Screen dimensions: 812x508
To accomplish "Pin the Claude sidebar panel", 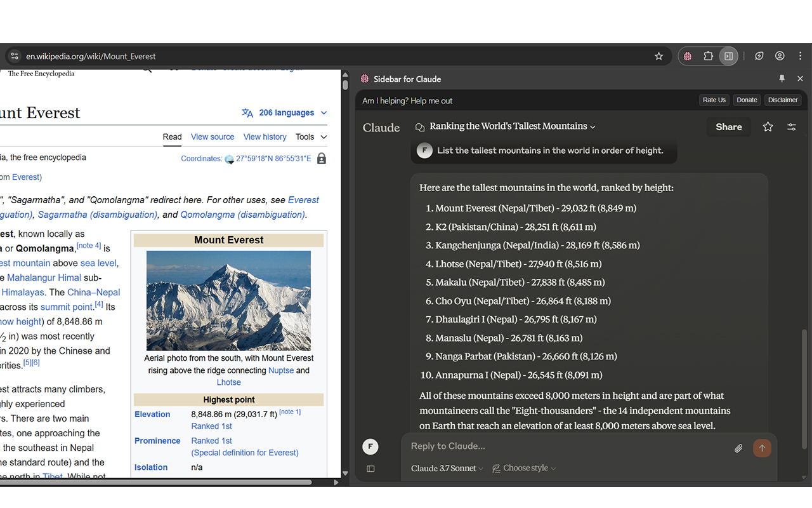I will pos(782,79).
